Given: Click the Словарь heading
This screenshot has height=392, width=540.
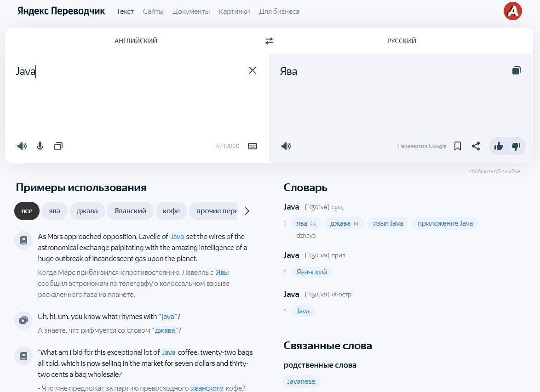Looking at the screenshot, I should (305, 187).
